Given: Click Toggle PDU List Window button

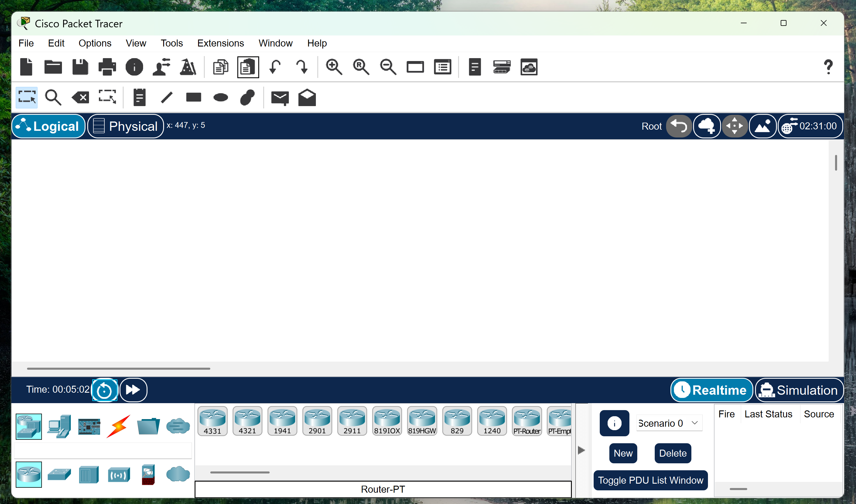Looking at the screenshot, I should coord(650,480).
